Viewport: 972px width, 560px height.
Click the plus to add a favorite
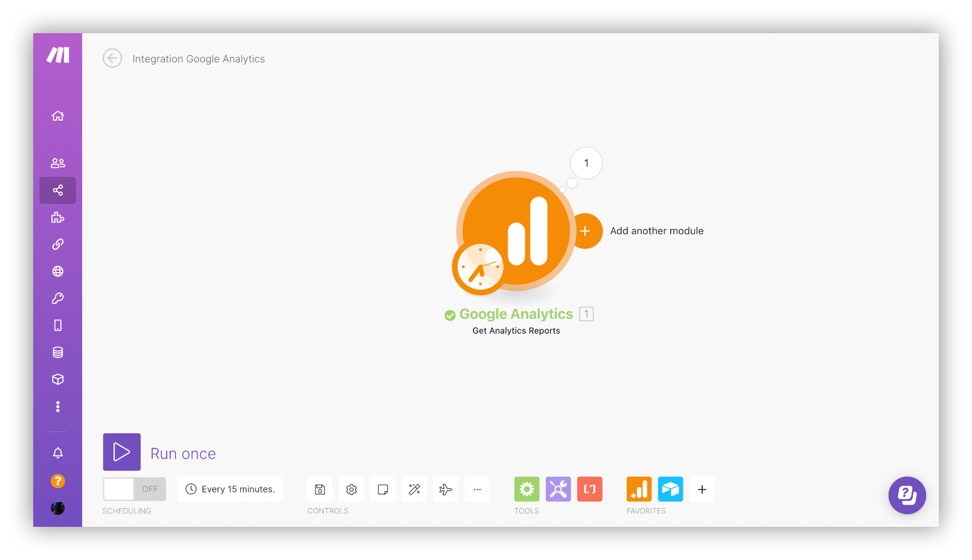[x=702, y=489]
